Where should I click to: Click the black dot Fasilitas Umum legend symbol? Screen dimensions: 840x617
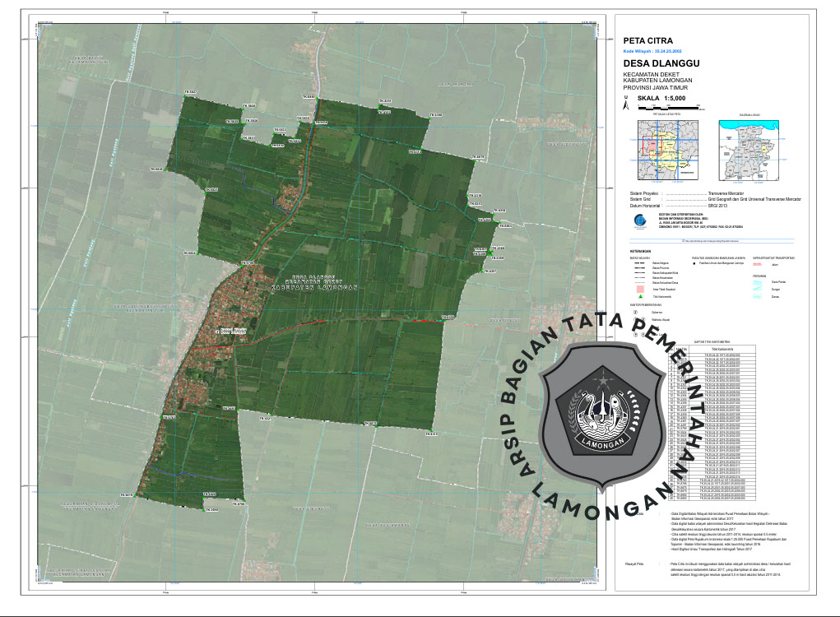(x=694, y=263)
